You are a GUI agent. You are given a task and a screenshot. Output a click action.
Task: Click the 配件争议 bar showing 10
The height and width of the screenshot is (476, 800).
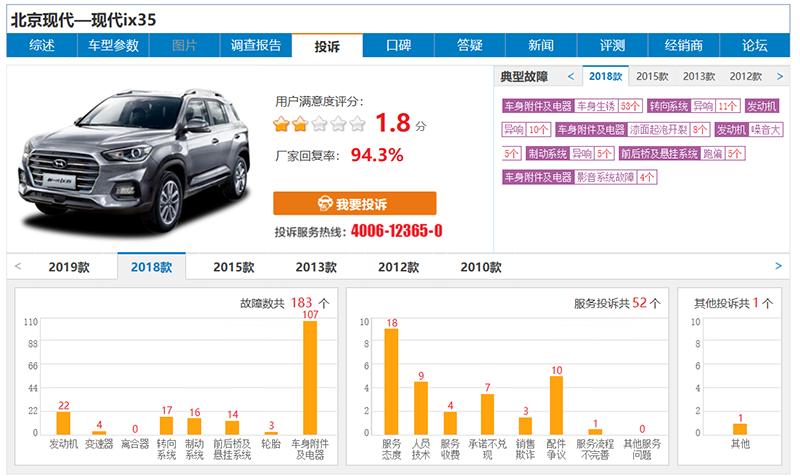coord(557,405)
